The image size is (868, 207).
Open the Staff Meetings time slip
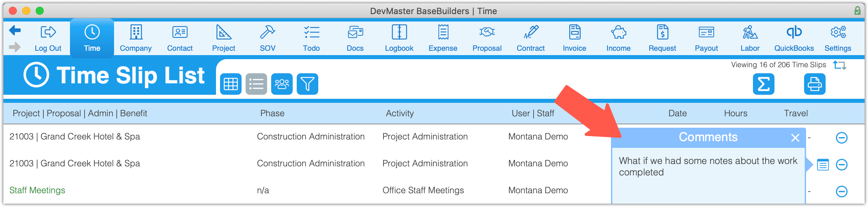click(37, 190)
